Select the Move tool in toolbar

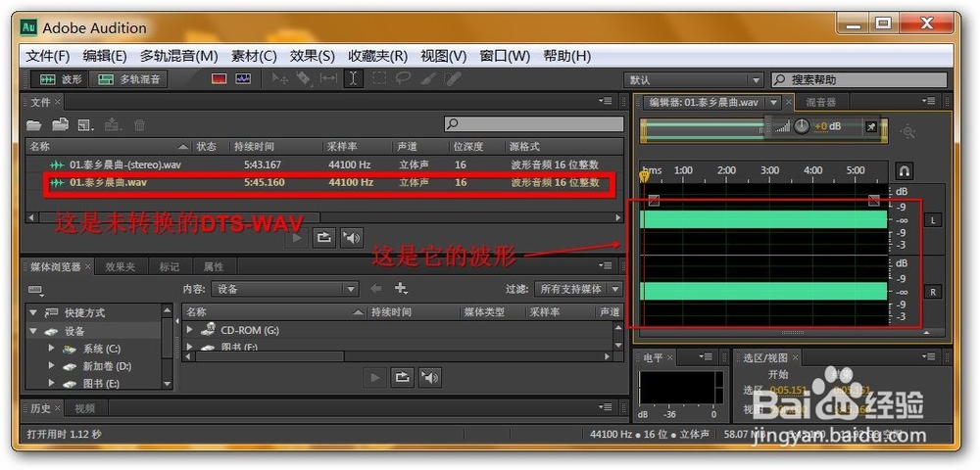pyautogui.click(x=279, y=79)
